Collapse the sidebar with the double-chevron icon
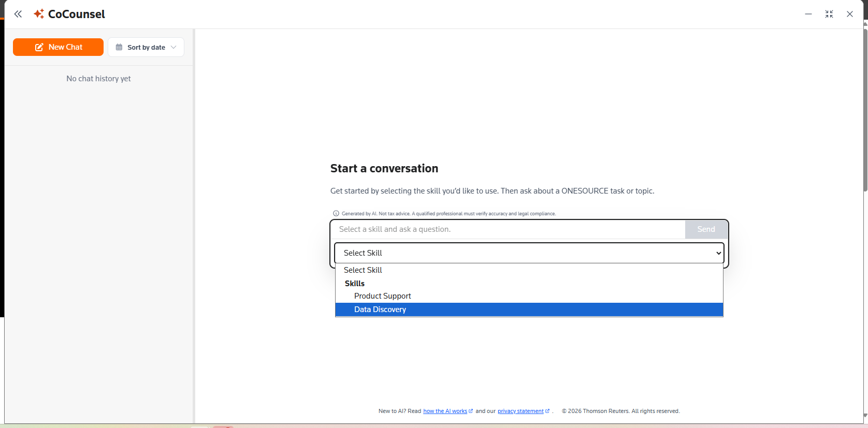Screen dimensions: 868x428 (x=18, y=14)
